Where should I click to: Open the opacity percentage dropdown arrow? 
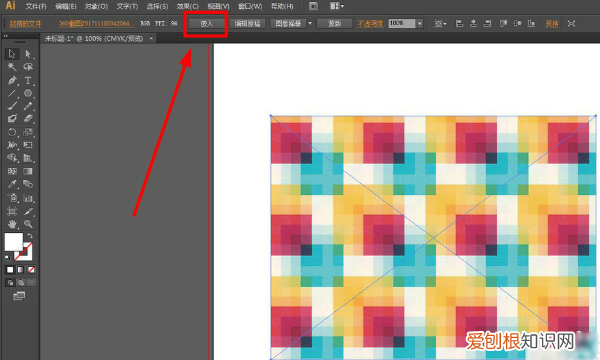point(420,23)
